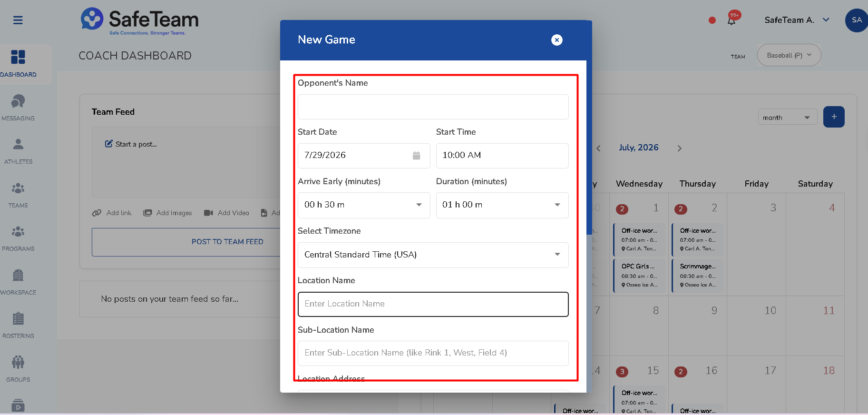Open the Arrive Early dropdown
This screenshot has height=415, width=868.
click(x=364, y=205)
